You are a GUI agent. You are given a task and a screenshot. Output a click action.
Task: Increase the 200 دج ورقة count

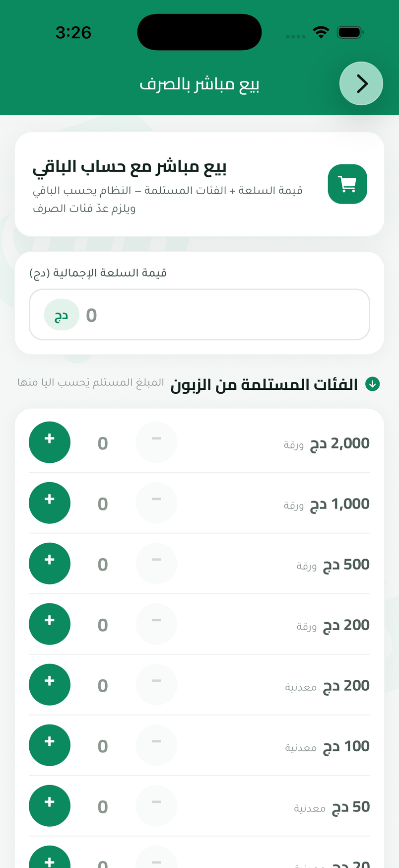[50, 624]
